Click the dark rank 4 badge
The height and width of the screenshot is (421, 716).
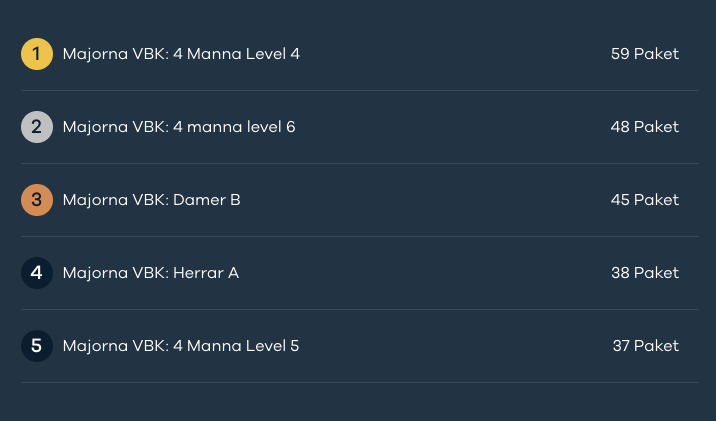[37, 273]
